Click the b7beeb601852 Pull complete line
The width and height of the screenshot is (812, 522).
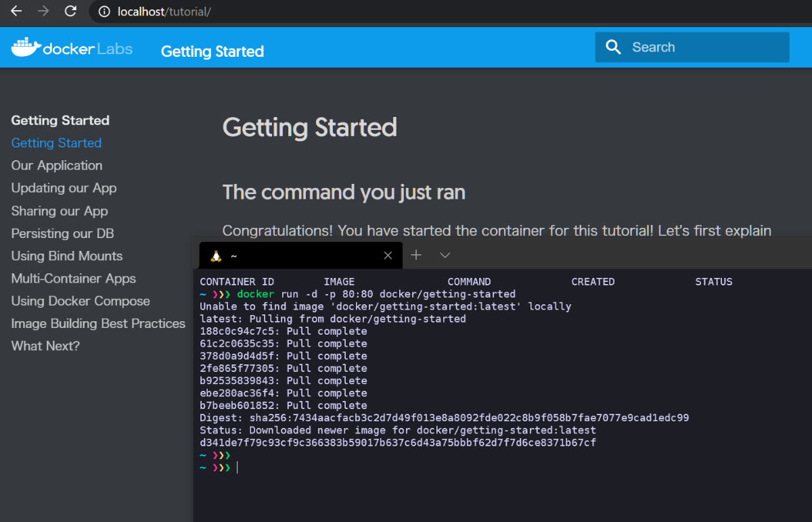click(284, 405)
